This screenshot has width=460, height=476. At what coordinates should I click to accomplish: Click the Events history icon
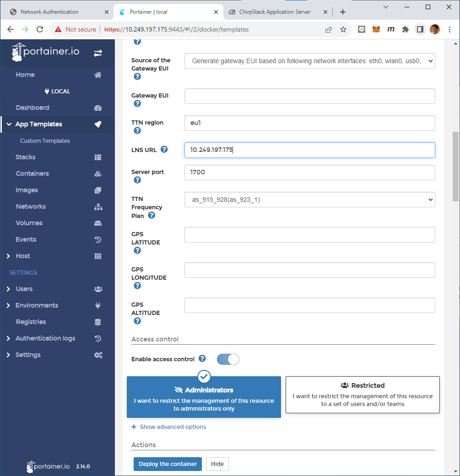pos(98,240)
